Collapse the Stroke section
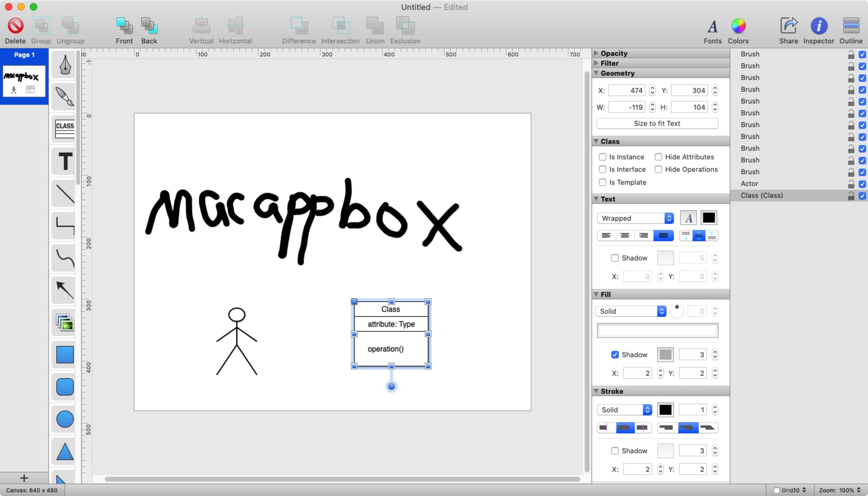 pos(596,391)
